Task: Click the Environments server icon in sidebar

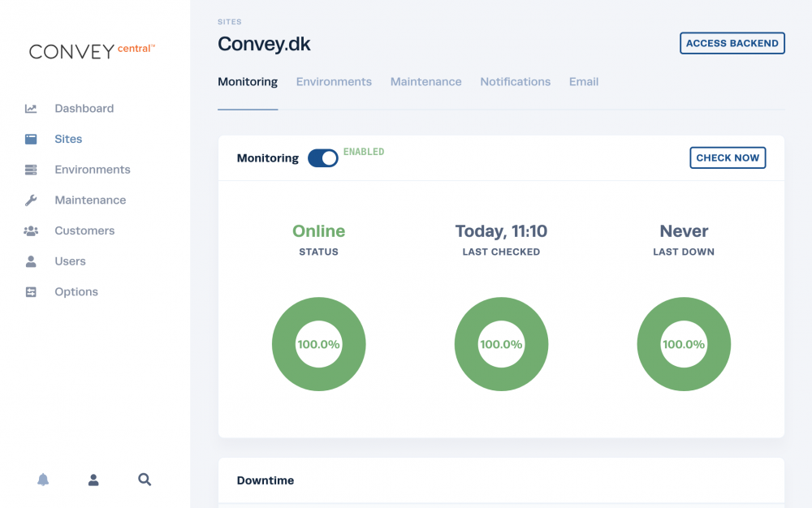Action: coord(31,170)
